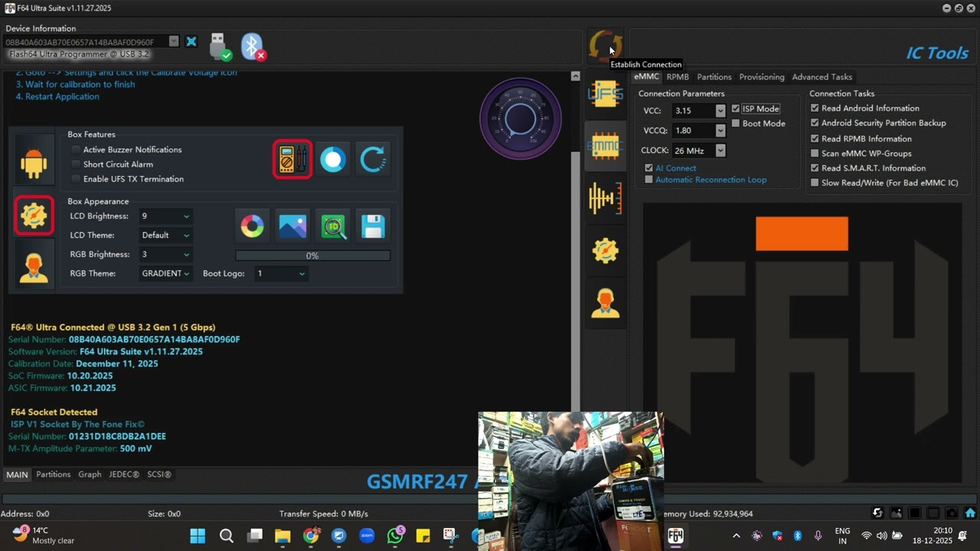
Task: Open File Explorer from the taskbar
Action: point(283,536)
